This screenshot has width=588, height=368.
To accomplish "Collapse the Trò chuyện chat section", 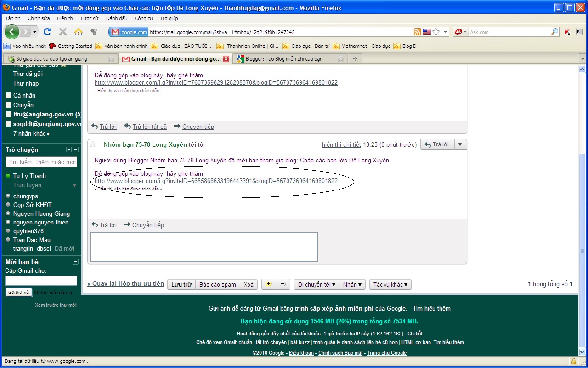I will (76, 149).
